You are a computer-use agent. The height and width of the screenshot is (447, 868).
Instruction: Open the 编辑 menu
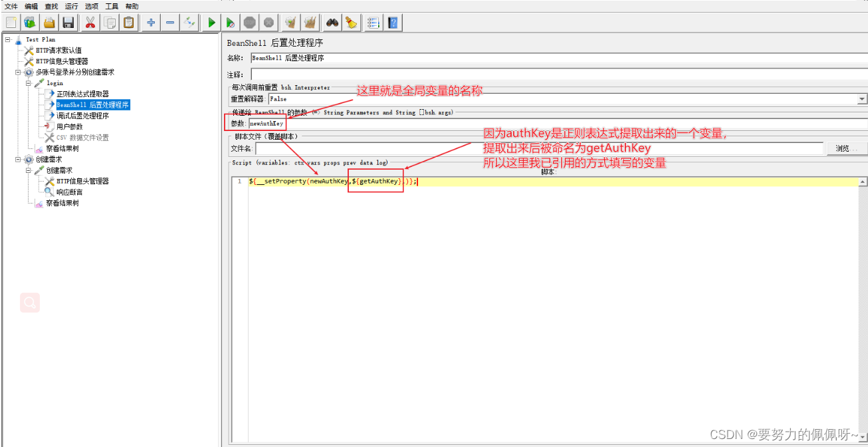click(x=31, y=6)
